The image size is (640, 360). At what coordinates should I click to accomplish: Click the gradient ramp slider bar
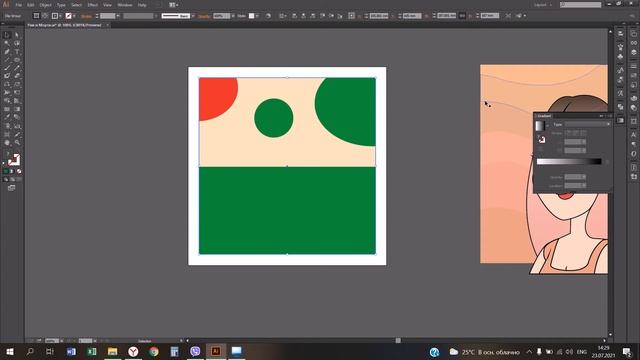point(569,162)
